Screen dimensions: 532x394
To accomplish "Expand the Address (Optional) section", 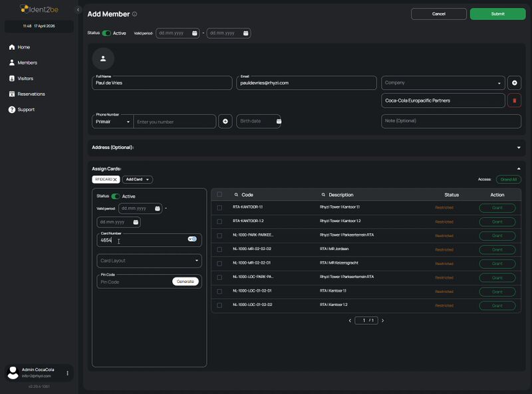I will 518,147.
